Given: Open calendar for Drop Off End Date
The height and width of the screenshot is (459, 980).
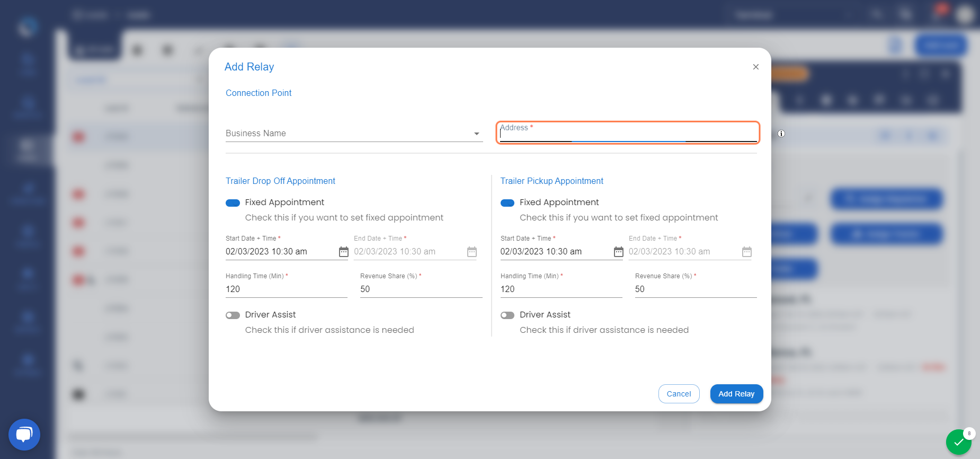Looking at the screenshot, I should [x=472, y=252].
